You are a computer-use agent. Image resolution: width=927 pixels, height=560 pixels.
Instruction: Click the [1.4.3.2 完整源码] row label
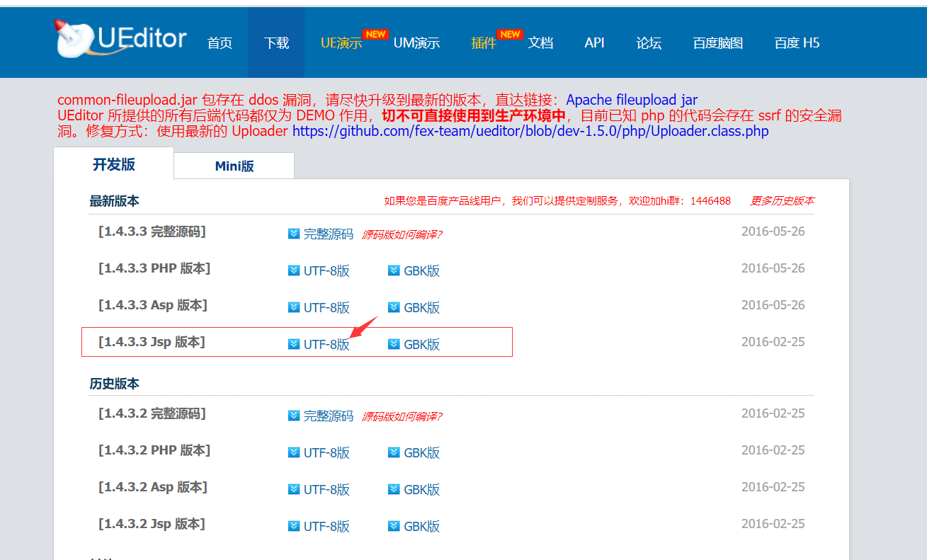(x=152, y=413)
